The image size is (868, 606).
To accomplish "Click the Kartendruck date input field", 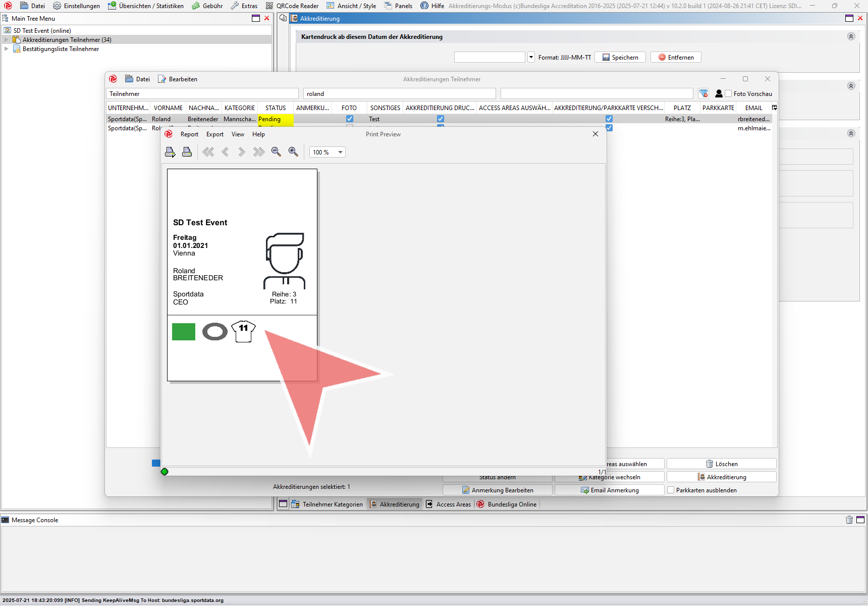I will click(490, 57).
